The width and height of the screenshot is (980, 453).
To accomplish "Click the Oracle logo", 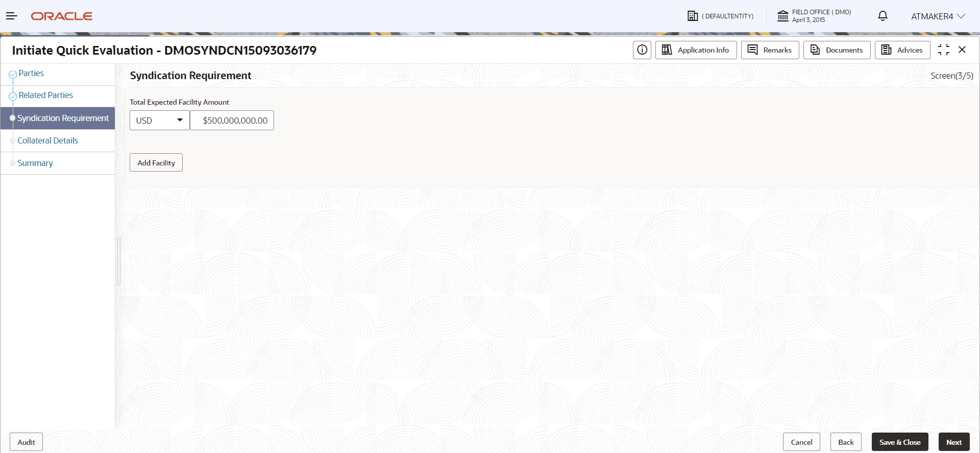I will pyautogui.click(x=62, y=16).
